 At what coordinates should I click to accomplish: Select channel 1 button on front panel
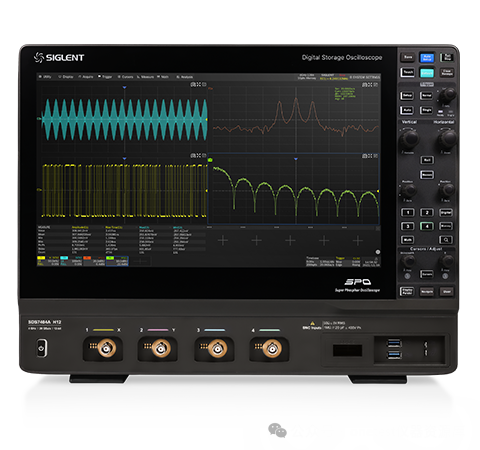[407, 213]
